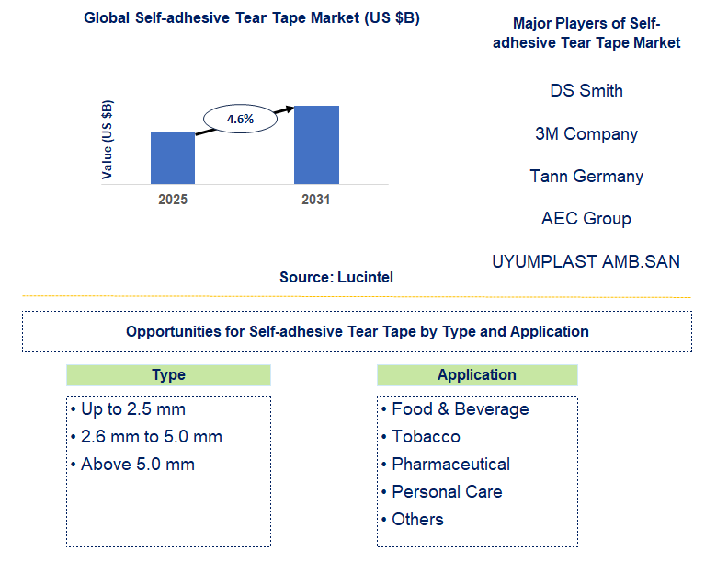Select Tann Germany in the players list
The image size is (728, 563).
(586, 177)
